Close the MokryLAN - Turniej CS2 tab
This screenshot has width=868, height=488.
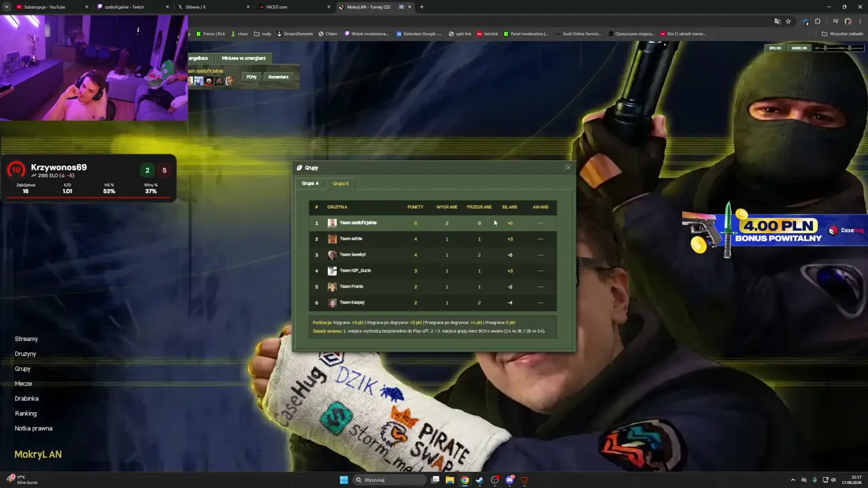[411, 7]
